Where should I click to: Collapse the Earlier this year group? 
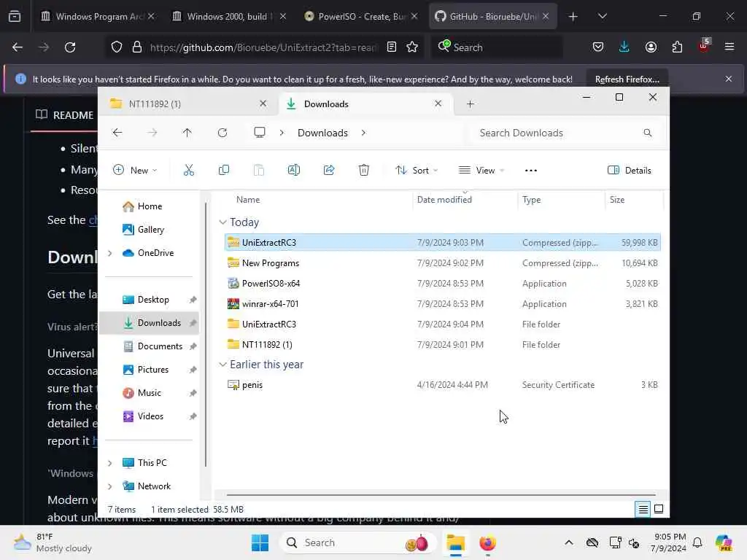click(x=222, y=365)
